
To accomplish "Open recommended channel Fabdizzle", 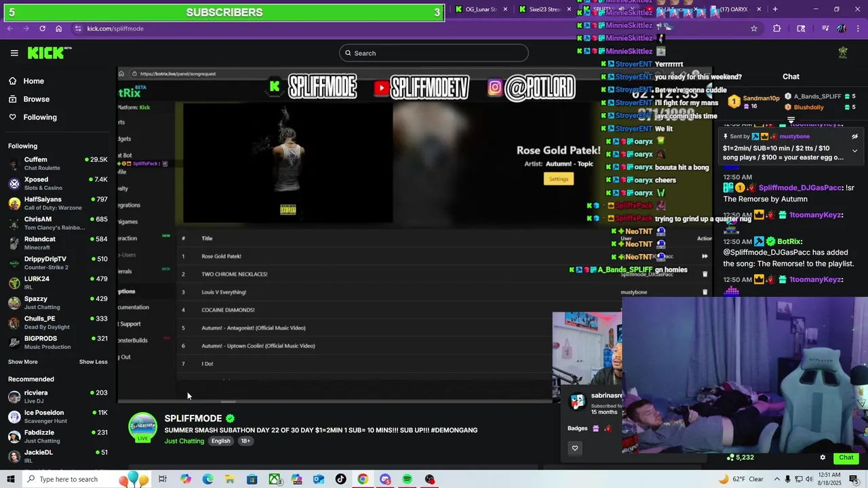I will 58,436.
